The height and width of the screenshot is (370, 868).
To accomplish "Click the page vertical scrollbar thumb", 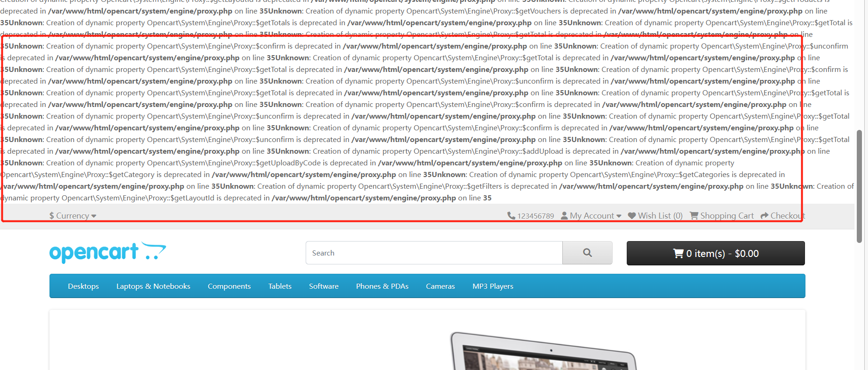I will point(859,186).
